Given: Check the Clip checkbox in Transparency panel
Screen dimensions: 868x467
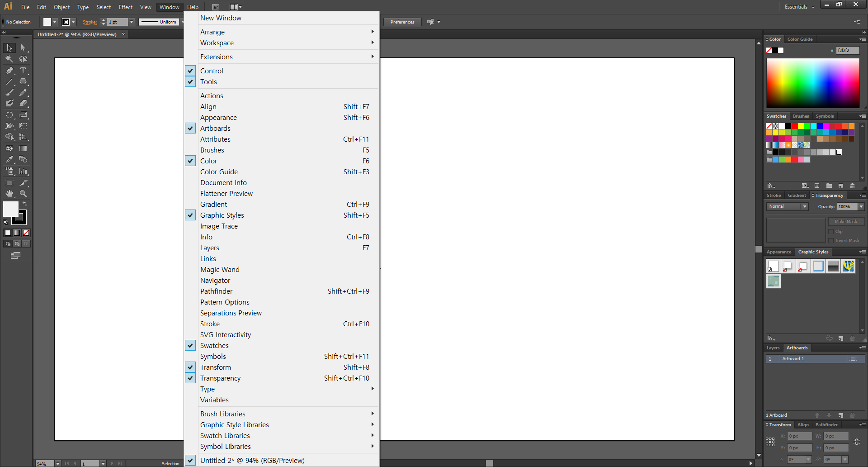Looking at the screenshot, I should [x=831, y=232].
